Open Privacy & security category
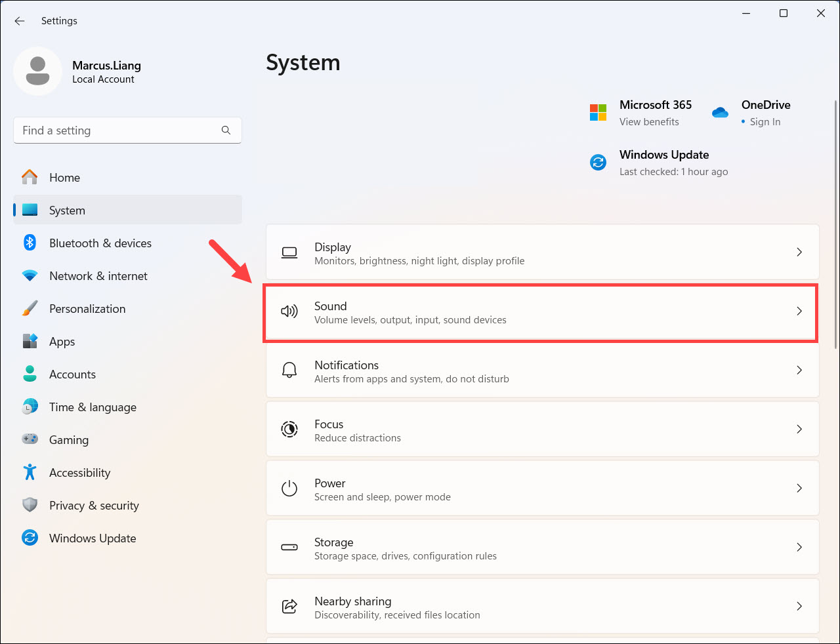Viewport: 840px width, 644px height. click(94, 506)
